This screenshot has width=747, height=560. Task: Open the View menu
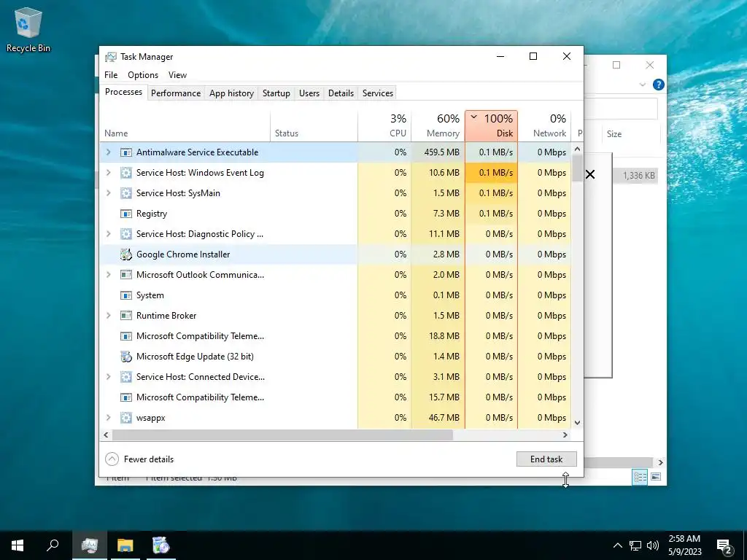tap(177, 75)
